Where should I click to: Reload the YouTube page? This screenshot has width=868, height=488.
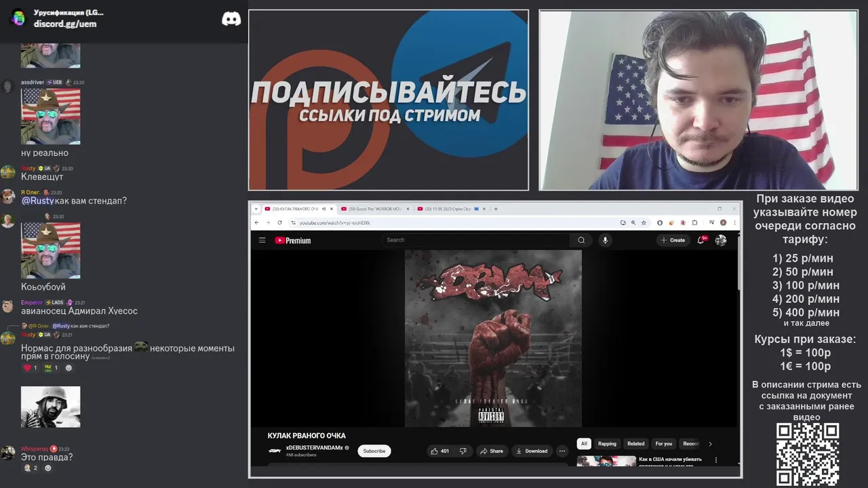[279, 222]
